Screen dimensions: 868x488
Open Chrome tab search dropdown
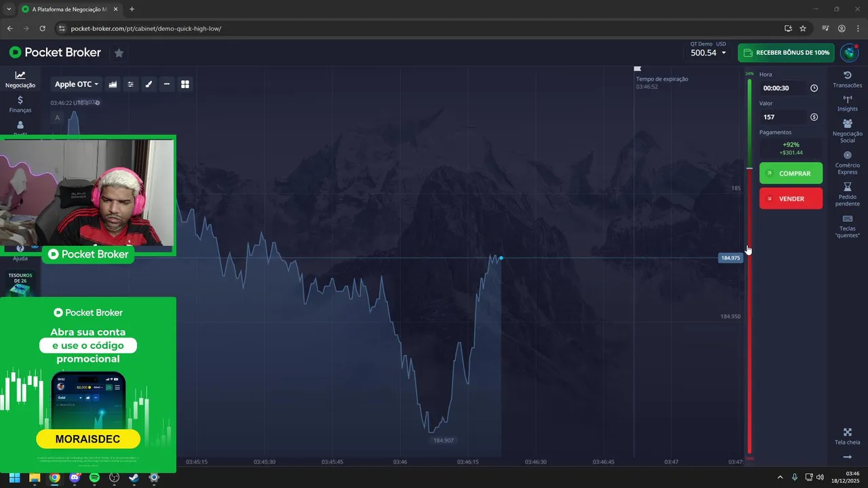[x=9, y=9]
